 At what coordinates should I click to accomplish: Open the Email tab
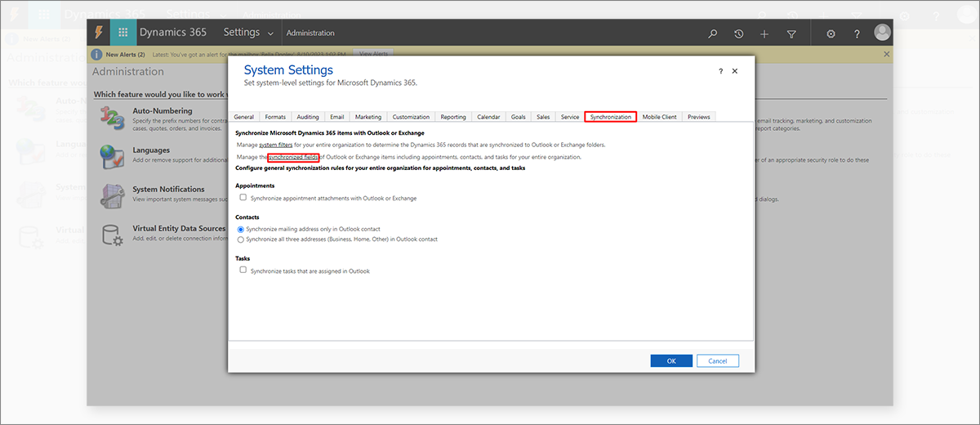337,117
